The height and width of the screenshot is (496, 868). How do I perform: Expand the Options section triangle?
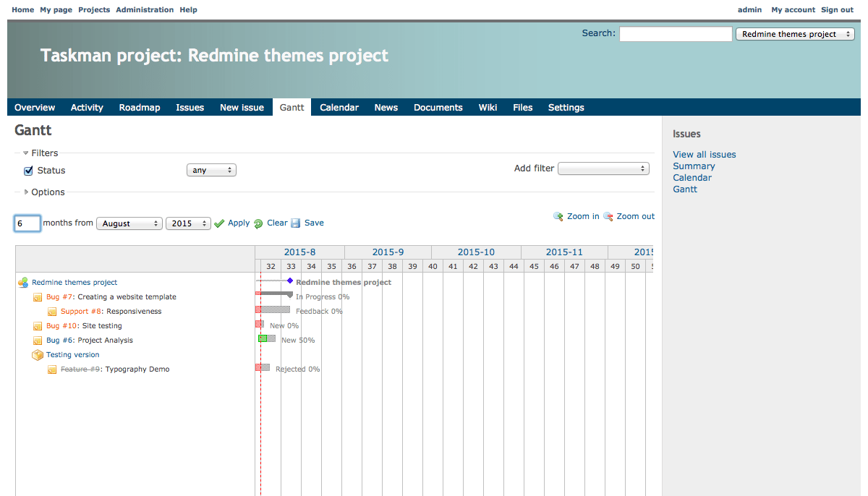[26, 192]
